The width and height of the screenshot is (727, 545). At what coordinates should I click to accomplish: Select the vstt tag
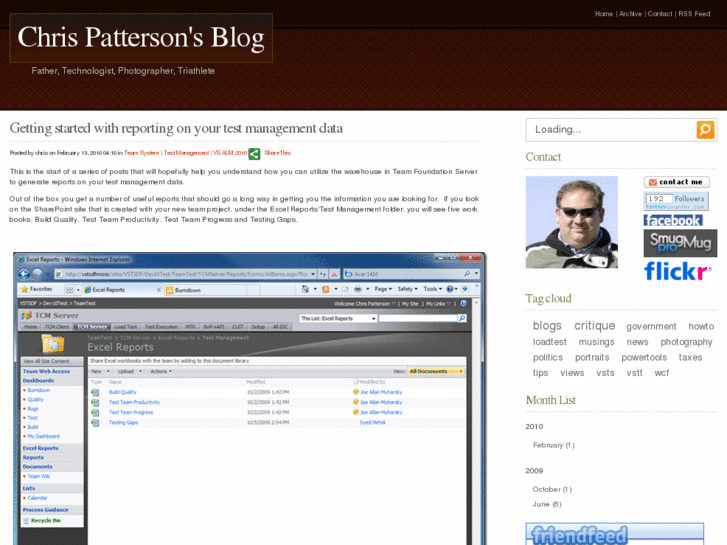[x=634, y=373]
